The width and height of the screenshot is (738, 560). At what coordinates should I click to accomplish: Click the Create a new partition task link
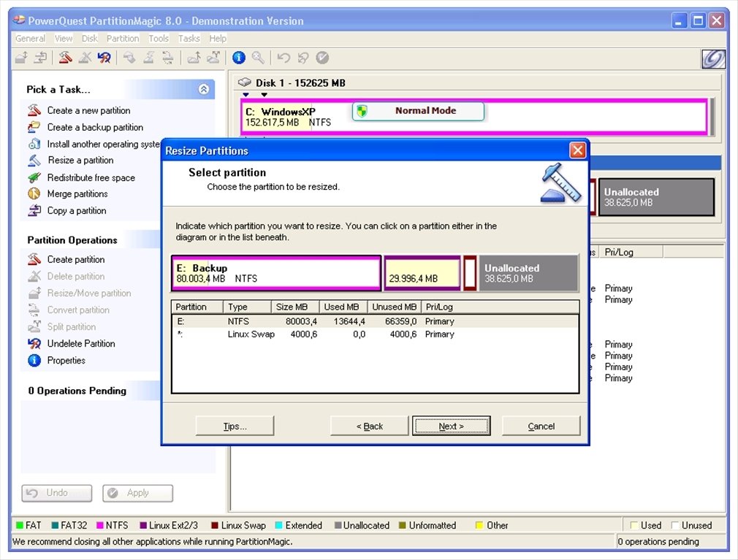89,110
